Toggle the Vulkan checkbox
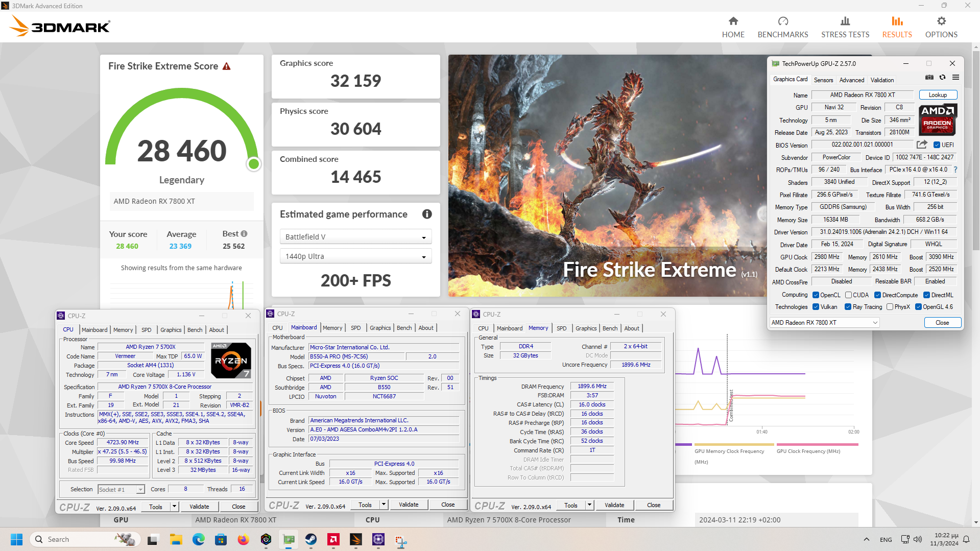This screenshot has height=551, width=980. (816, 307)
